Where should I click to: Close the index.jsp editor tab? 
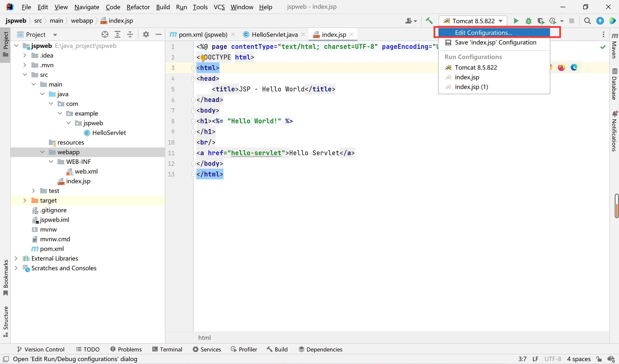(x=352, y=34)
